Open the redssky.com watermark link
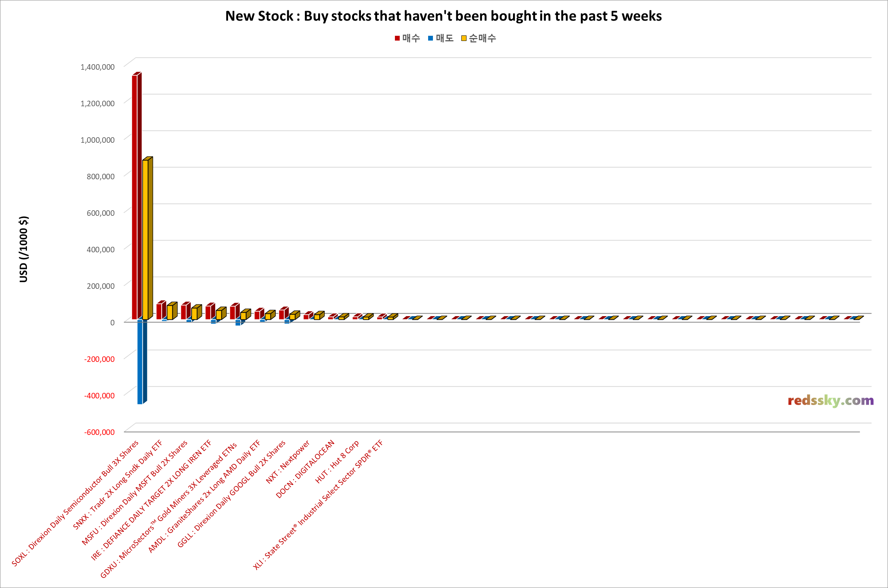 830,401
